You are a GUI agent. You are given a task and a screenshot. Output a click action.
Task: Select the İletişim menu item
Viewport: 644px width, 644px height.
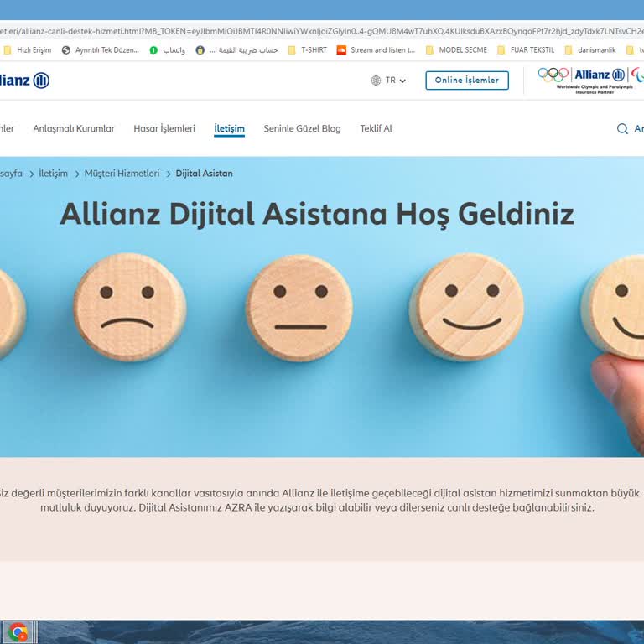click(x=229, y=128)
